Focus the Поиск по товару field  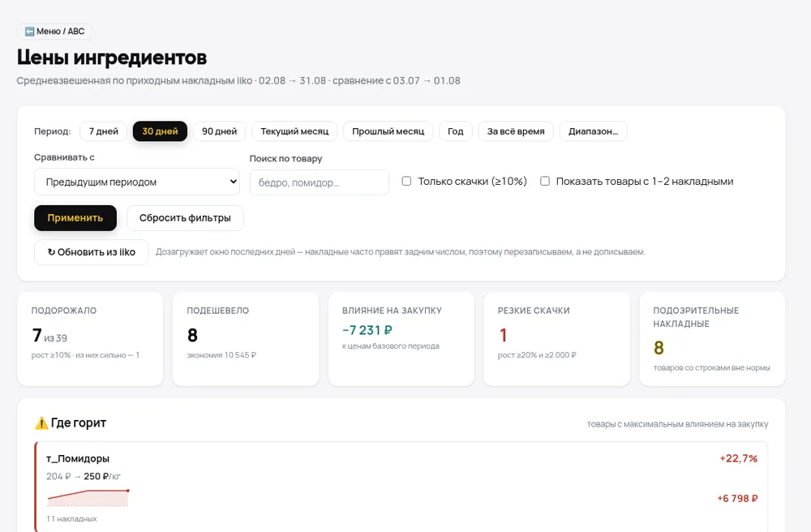(319, 182)
